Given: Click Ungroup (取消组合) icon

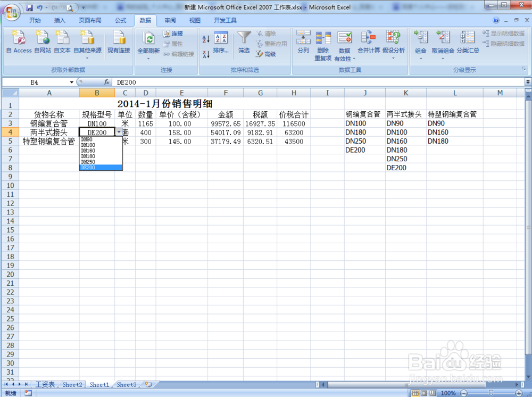Looking at the screenshot, I should click(443, 37).
